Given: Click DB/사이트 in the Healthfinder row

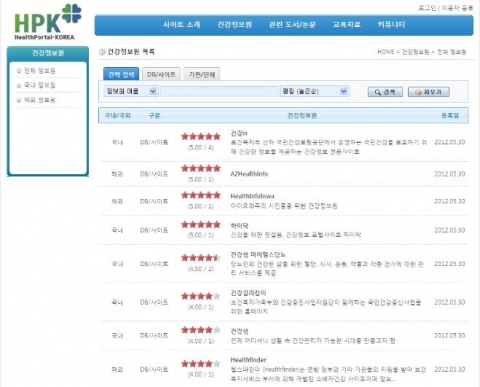Looking at the screenshot, I should point(154,369).
